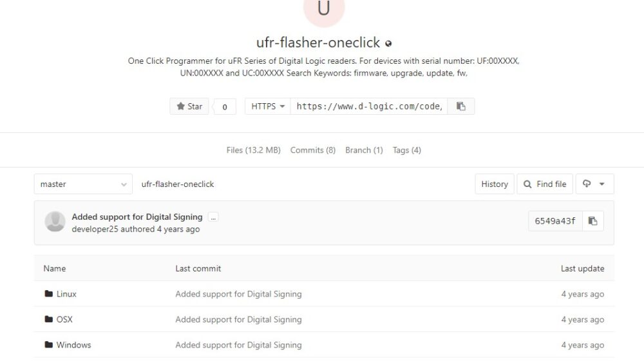The width and height of the screenshot is (644, 363).
Task: Click developer25's avatar image
Action: pos(55,222)
